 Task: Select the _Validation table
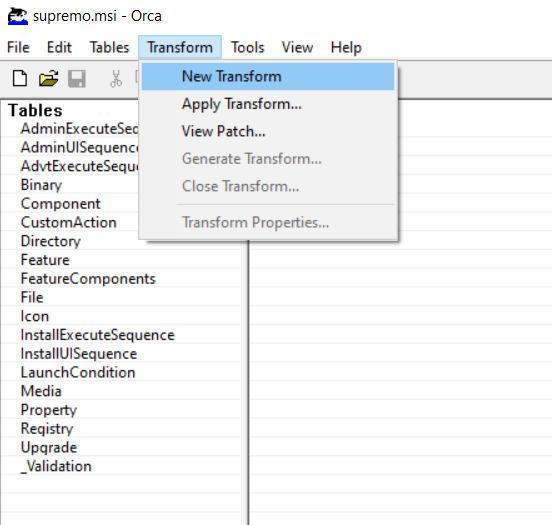[56, 466]
